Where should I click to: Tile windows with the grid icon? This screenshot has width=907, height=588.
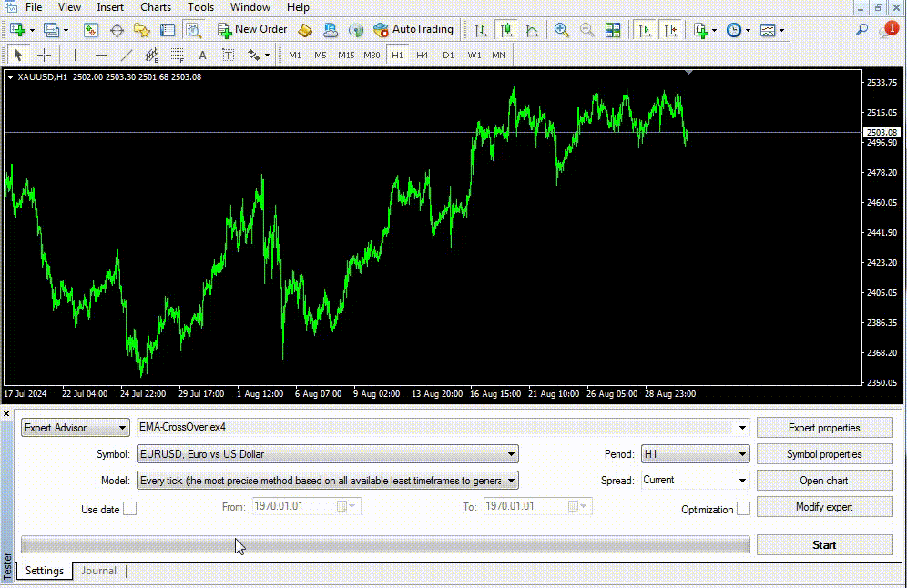pyautogui.click(x=613, y=30)
